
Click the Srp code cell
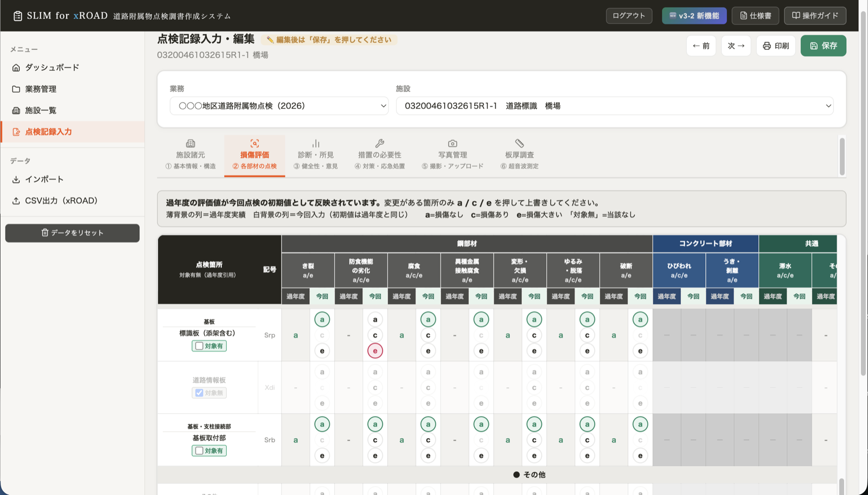pos(270,335)
